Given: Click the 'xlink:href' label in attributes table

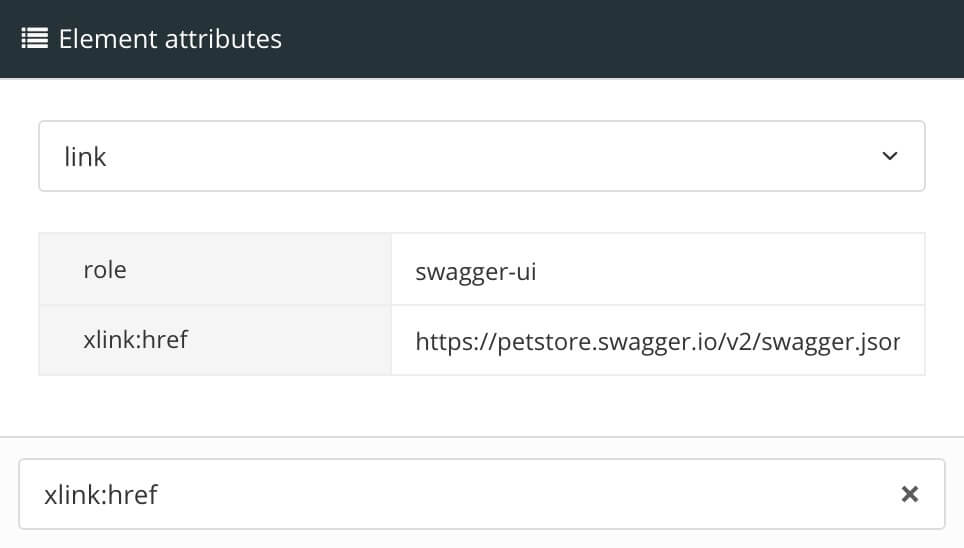Looking at the screenshot, I should (136, 340).
